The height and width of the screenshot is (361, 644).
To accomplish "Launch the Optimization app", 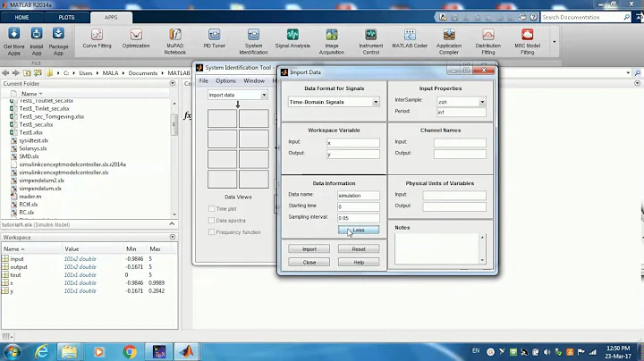I will click(x=136, y=39).
